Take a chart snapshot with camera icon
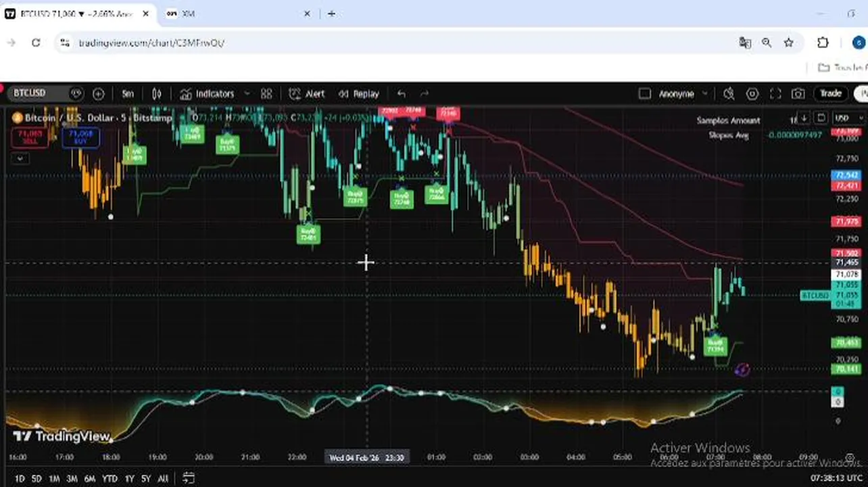This screenshot has width=868, height=487. pyautogui.click(x=798, y=94)
